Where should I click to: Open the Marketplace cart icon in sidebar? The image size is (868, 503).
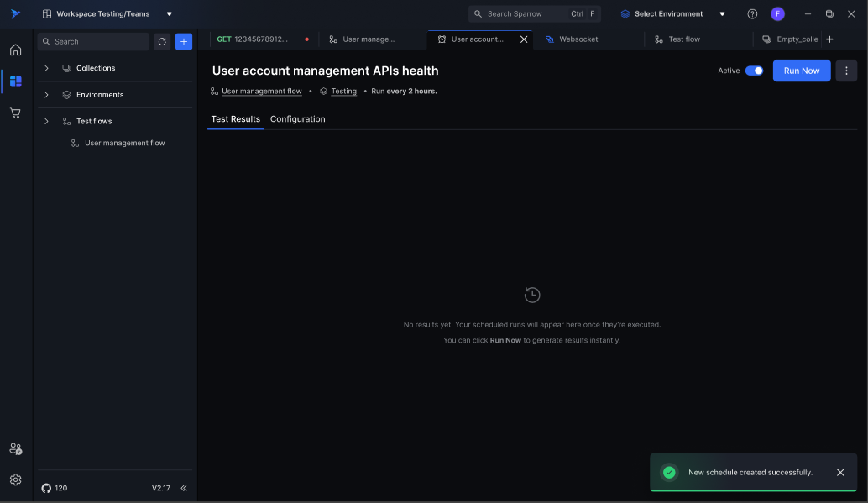pos(15,113)
